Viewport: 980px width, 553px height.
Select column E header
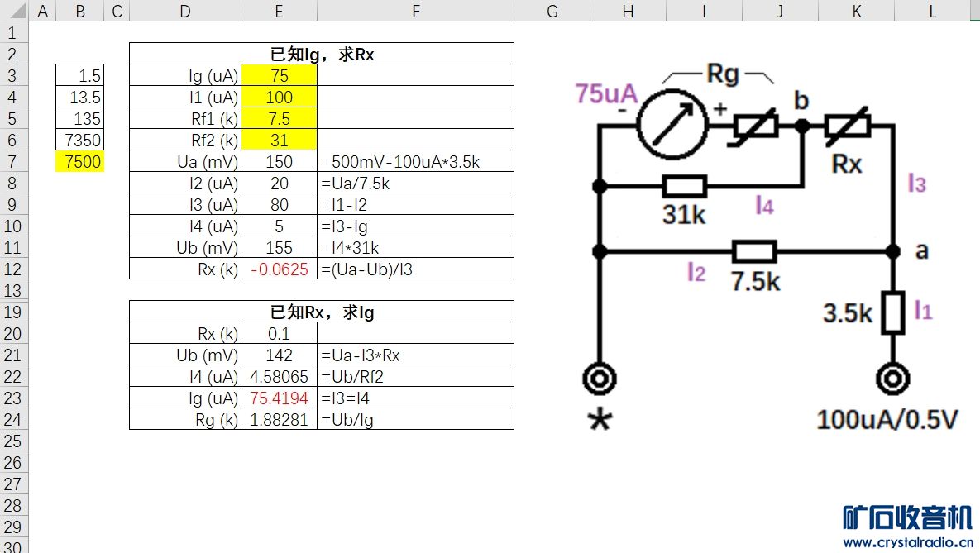tap(279, 11)
